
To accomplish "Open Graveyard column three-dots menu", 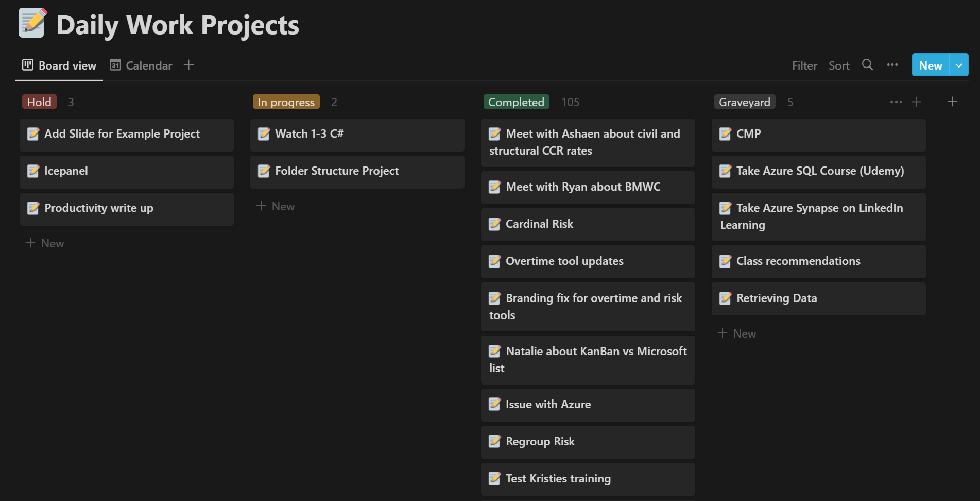I will 896,102.
